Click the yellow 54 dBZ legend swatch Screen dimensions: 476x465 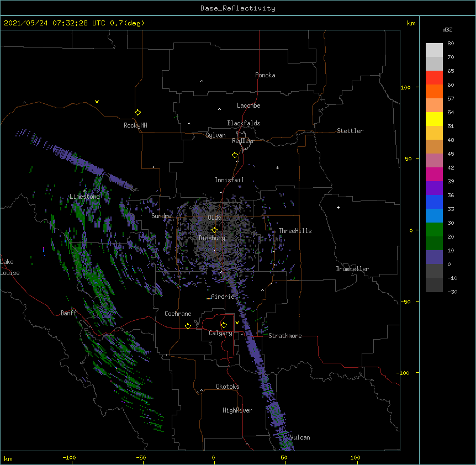(x=434, y=119)
